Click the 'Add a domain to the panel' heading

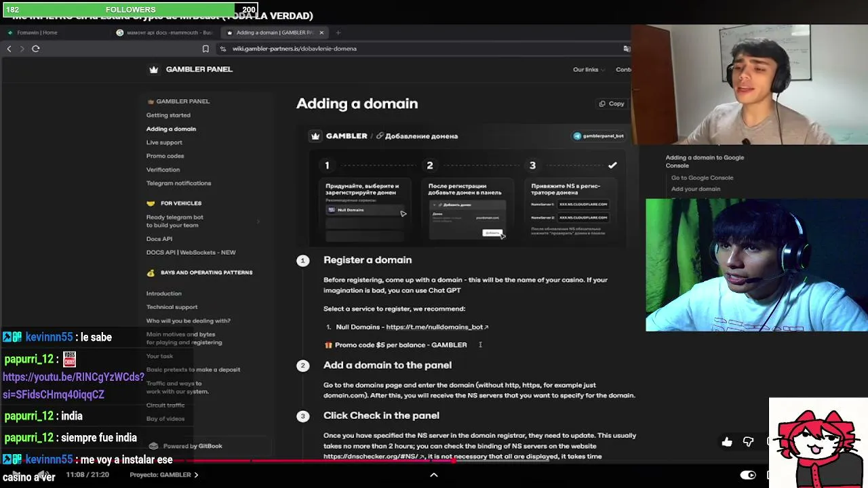point(387,365)
